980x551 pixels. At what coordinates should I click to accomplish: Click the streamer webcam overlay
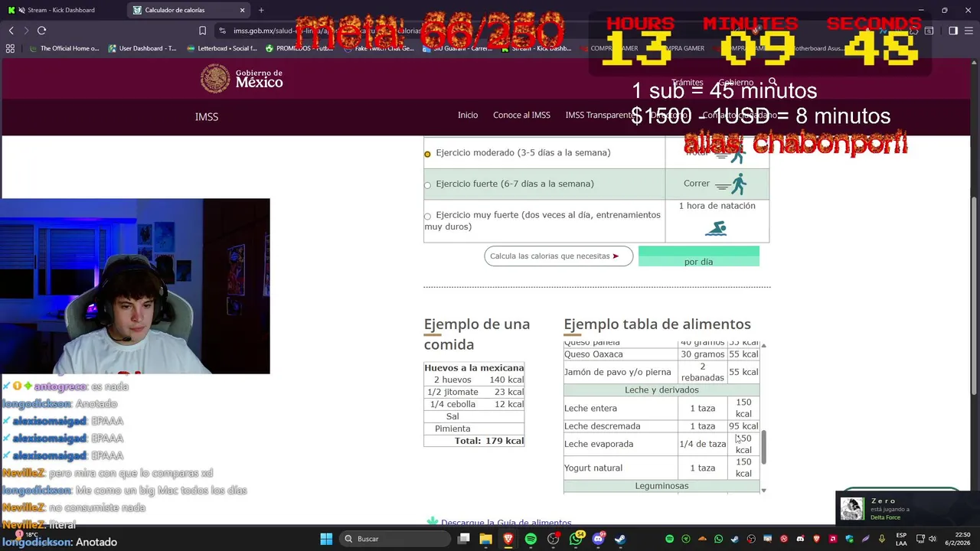(x=135, y=286)
